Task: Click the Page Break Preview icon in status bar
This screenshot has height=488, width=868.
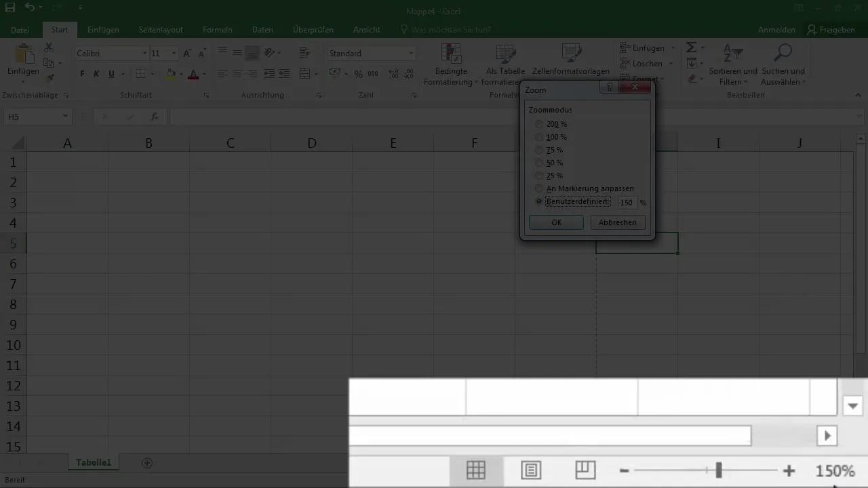Action: pos(585,470)
